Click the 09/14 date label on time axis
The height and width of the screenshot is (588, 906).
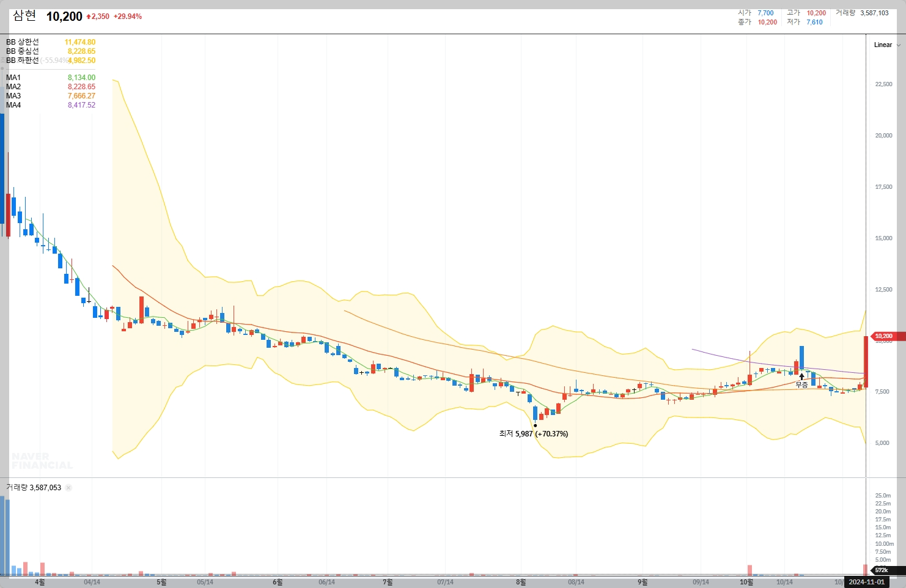point(701,582)
